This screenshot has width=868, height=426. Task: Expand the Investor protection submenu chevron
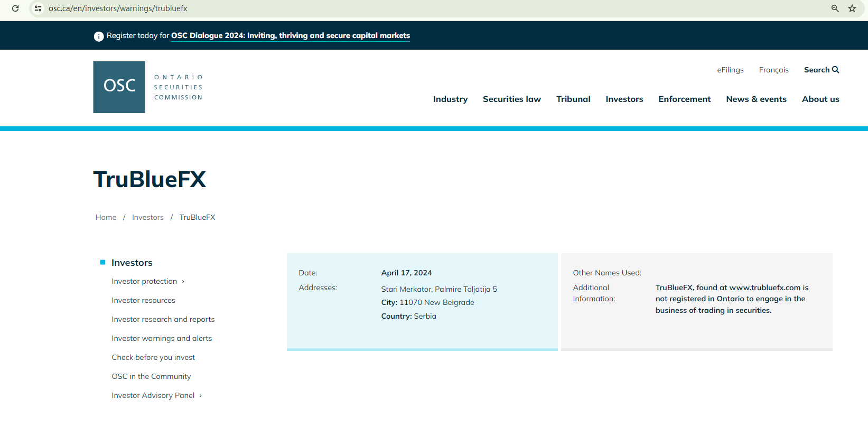(183, 282)
